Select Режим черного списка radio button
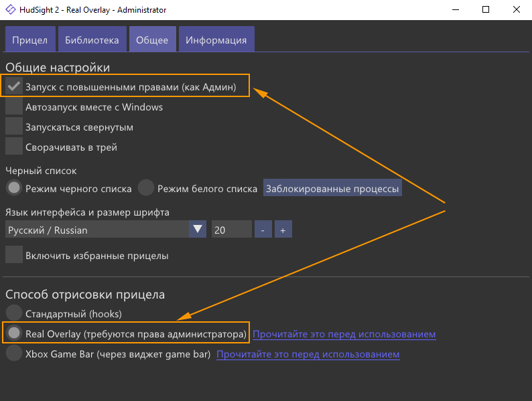Screen dimensions: 532x401 pyautogui.click(x=14, y=188)
